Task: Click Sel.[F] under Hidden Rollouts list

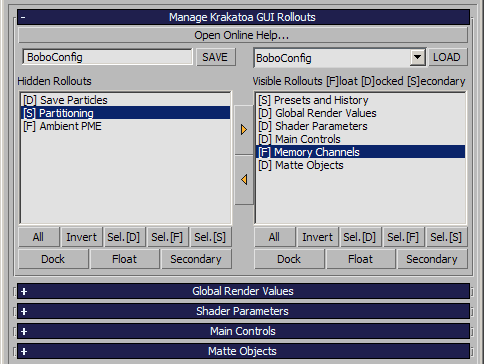Action: pyautogui.click(x=167, y=237)
